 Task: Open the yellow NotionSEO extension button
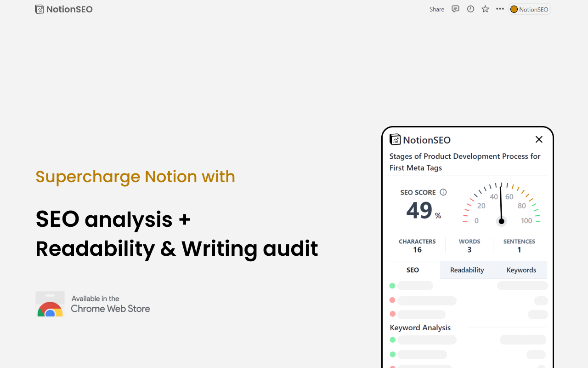529,9
